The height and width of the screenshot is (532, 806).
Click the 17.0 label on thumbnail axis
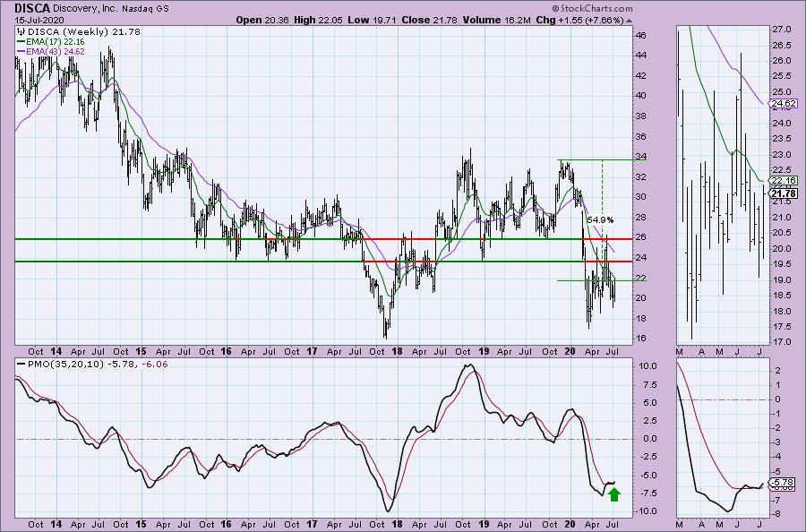pos(781,342)
